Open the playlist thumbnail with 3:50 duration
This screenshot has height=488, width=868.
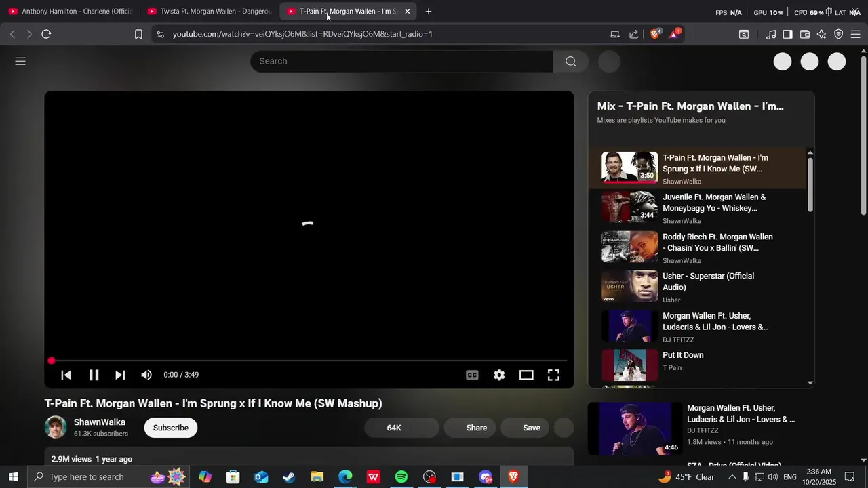(630, 167)
